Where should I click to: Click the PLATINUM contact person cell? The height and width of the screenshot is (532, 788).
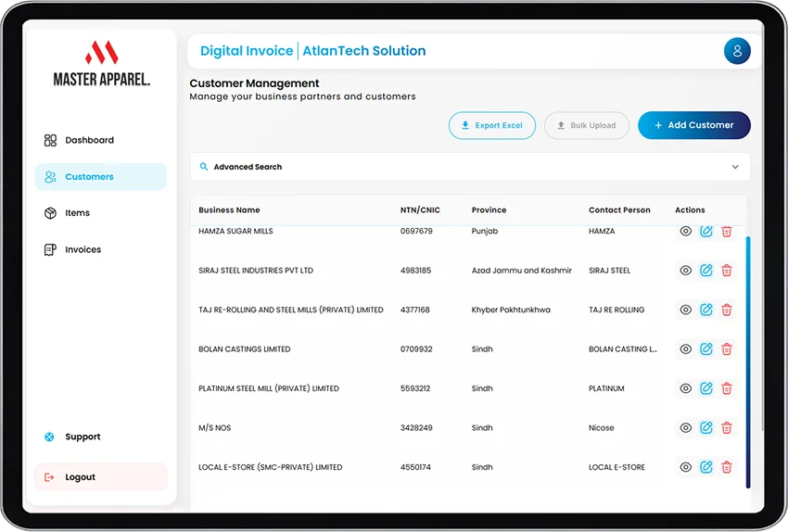tap(606, 388)
